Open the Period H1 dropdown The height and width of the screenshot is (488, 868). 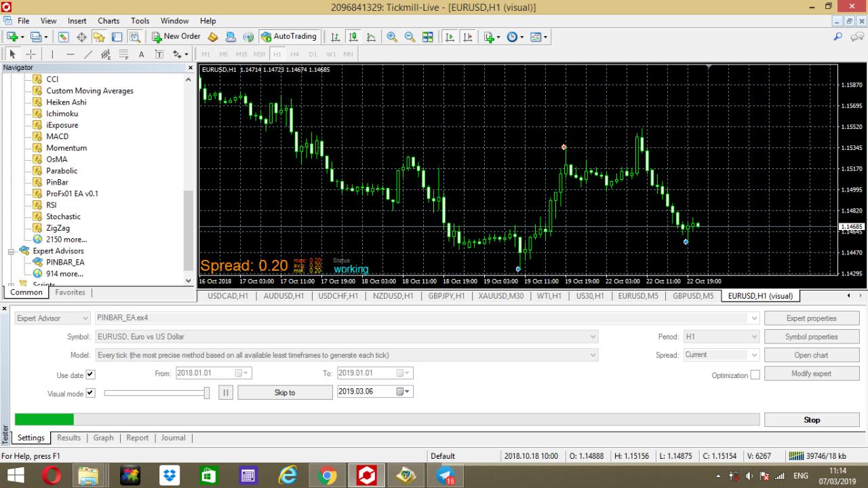[x=754, y=336]
